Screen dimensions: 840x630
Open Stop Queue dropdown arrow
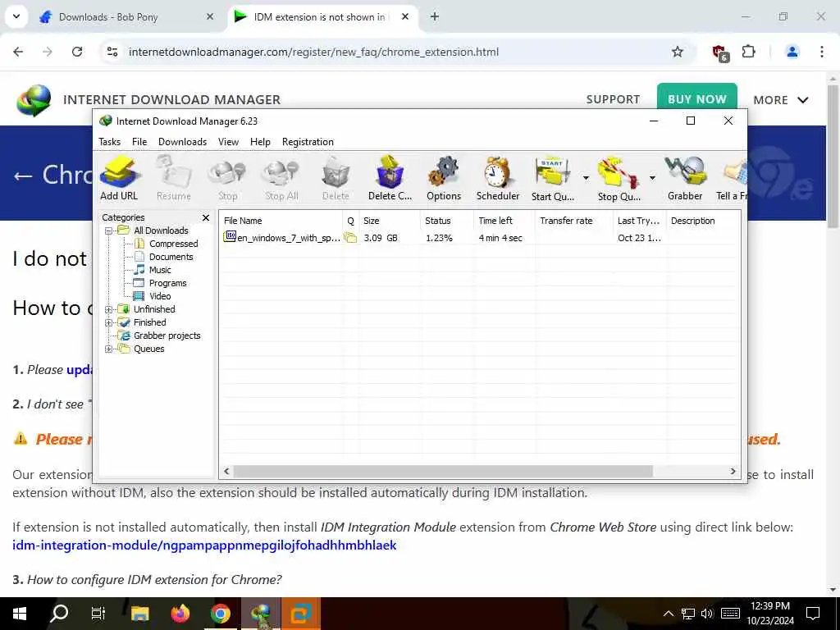pos(652,178)
